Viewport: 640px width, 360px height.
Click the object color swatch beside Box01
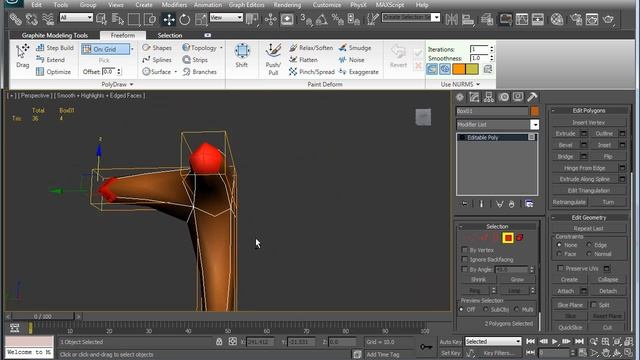tap(534, 111)
